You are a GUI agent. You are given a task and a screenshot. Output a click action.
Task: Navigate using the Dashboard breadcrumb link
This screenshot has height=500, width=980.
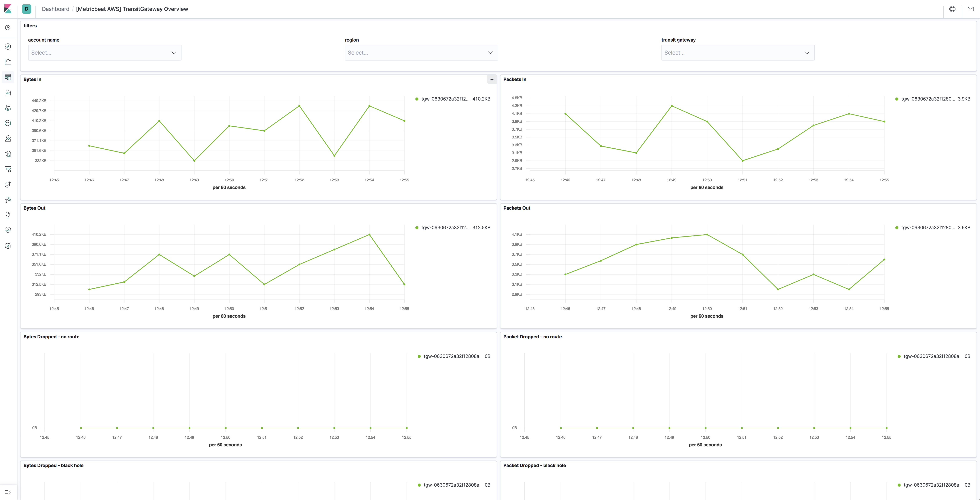(x=56, y=9)
